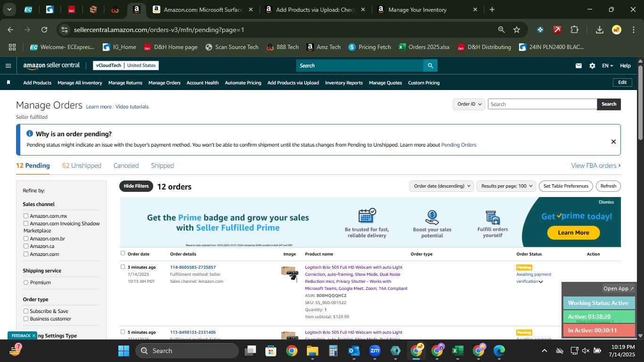
Task: Open the Results per page dropdown
Action: coord(506,186)
